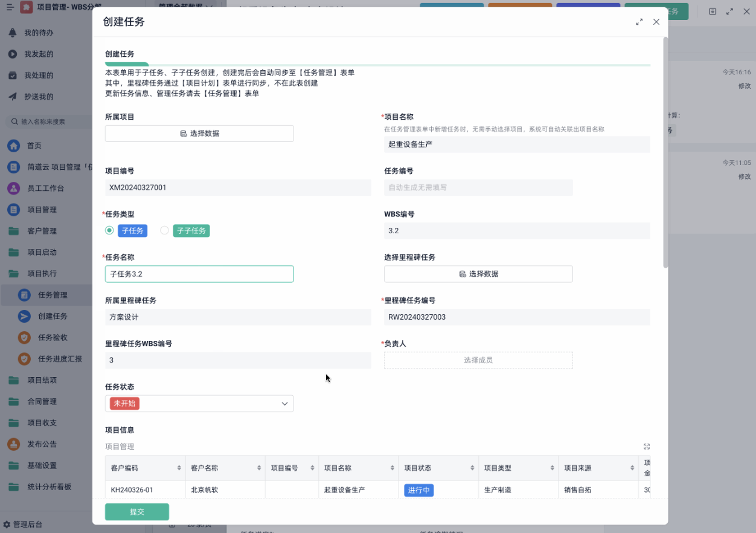Click the sort icon on 项目类型 column
The width and height of the screenshot is (756, 533).
[x=552, y=468]
